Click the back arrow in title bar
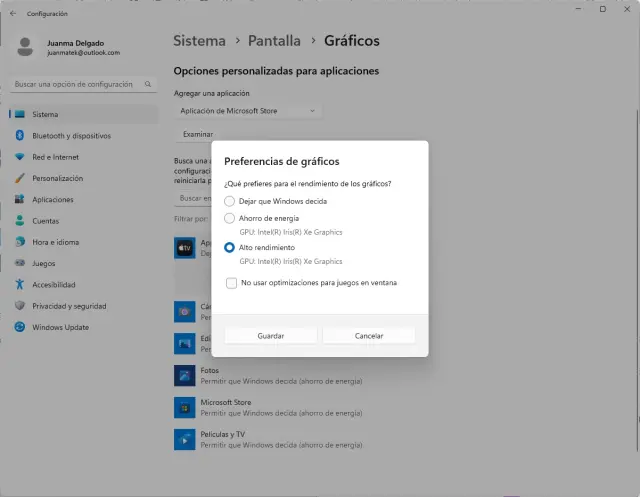This screenshot has height=497, width=640. click(x=12, y=14)
